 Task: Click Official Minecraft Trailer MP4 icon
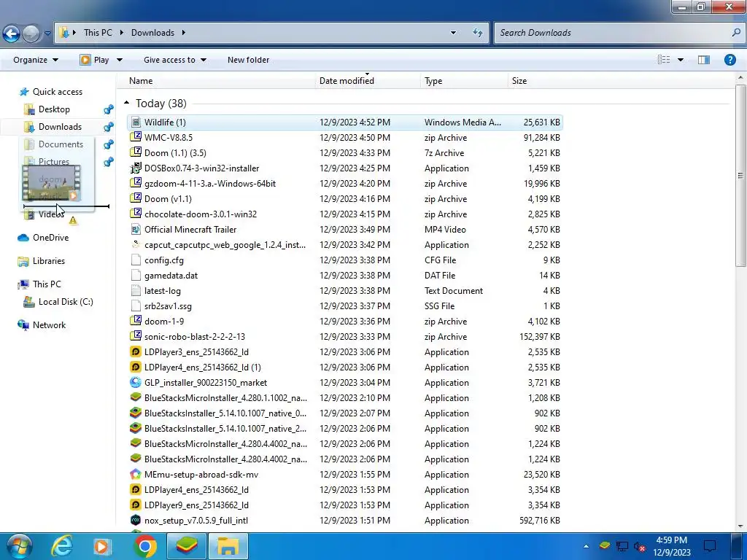pyautogui.click(x=136, y=230)
